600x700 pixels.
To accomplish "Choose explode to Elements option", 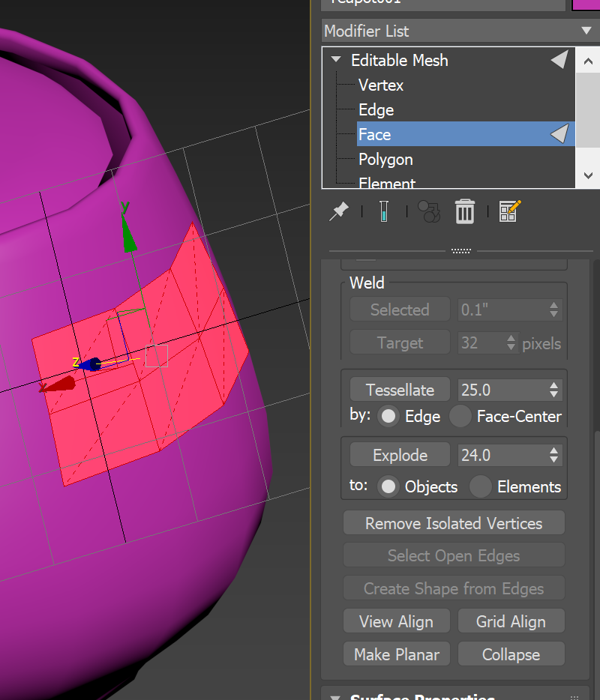I will click(481, 486).
